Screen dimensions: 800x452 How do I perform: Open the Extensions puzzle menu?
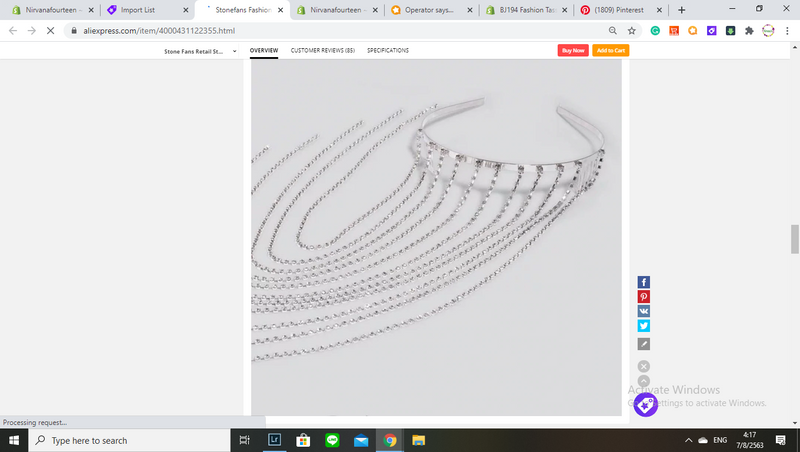(x=749, y=31)
